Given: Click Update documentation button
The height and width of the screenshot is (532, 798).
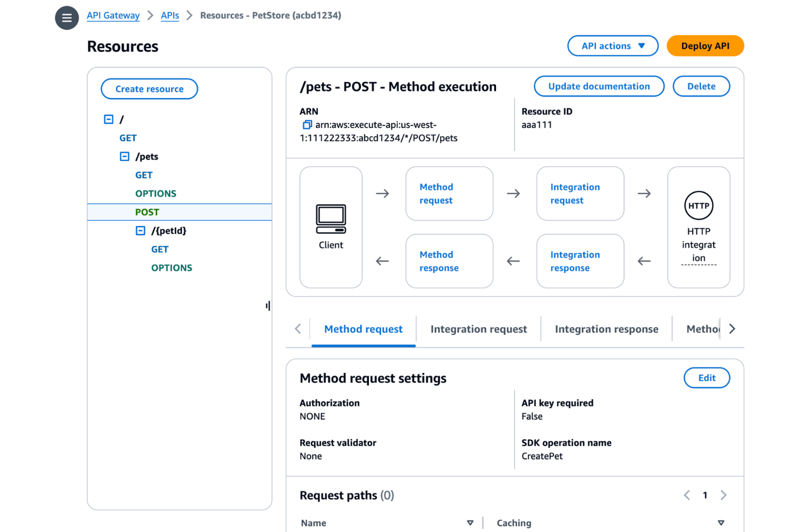Looking at the screenshot, I should point(599,86).
